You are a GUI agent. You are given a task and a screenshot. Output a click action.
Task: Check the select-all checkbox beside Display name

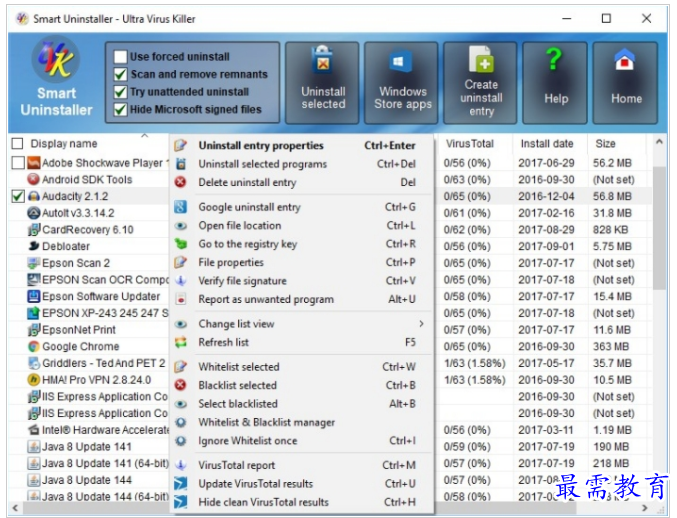pos(17,143)
